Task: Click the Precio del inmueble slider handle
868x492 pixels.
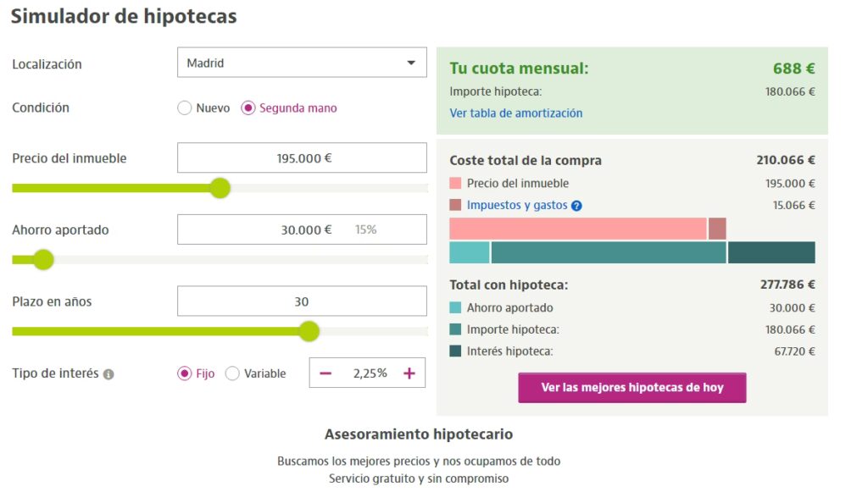Action: [220, 188]
